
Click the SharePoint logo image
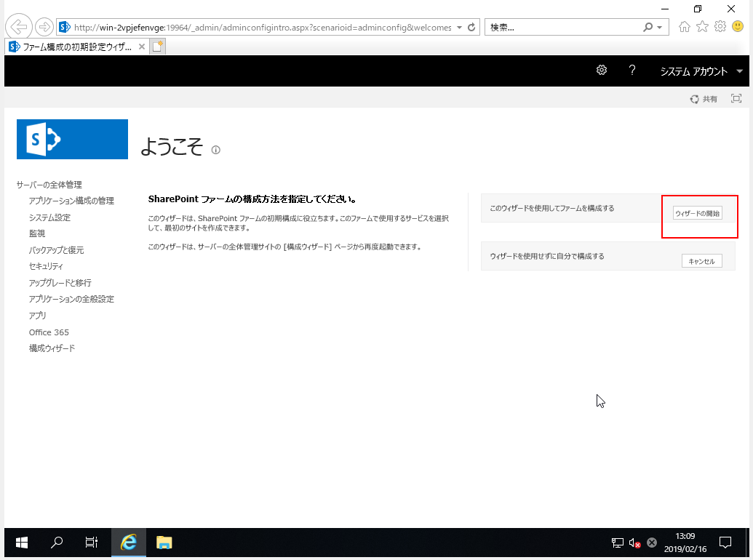point(72,139)
